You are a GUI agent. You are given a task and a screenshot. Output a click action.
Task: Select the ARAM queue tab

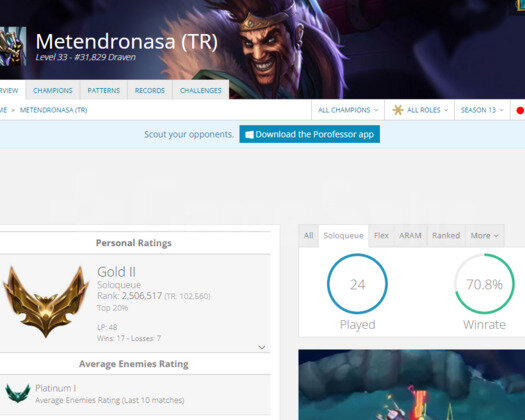(x=410, y=235)
